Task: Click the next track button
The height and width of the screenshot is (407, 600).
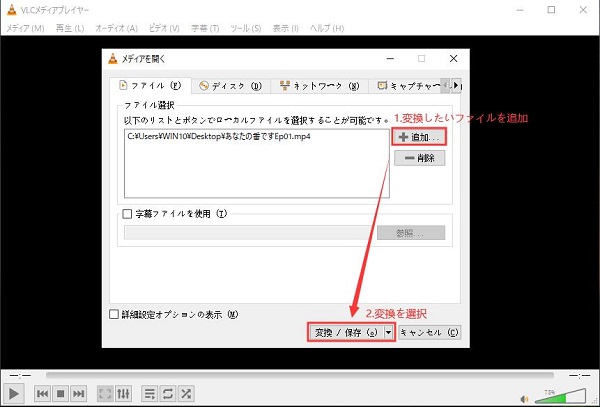Action: coord(78,393)
